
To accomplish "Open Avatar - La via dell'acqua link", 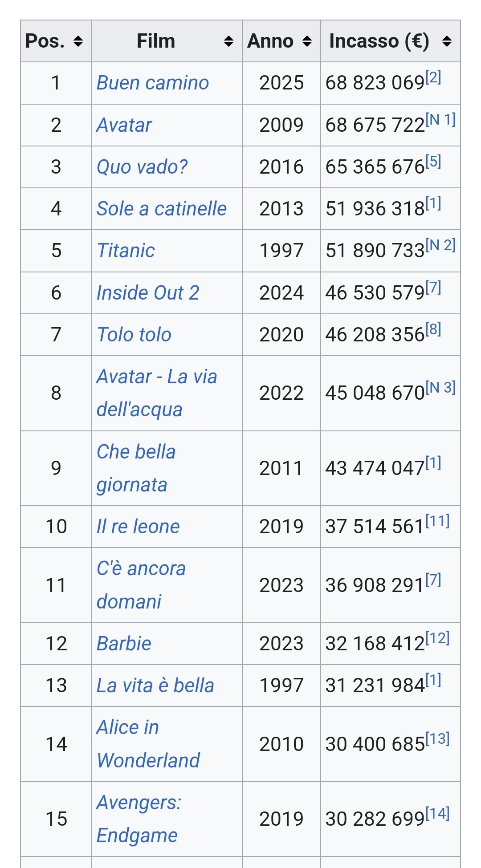I will [156, 377].
